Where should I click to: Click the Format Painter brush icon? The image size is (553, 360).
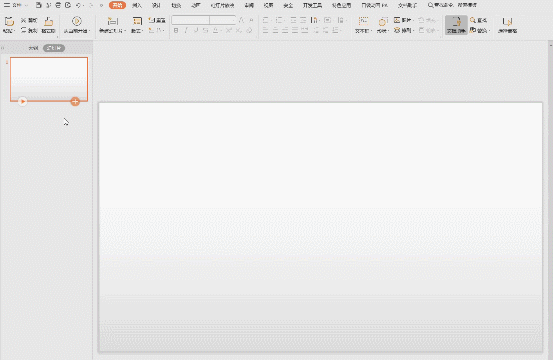pos(48,22)
